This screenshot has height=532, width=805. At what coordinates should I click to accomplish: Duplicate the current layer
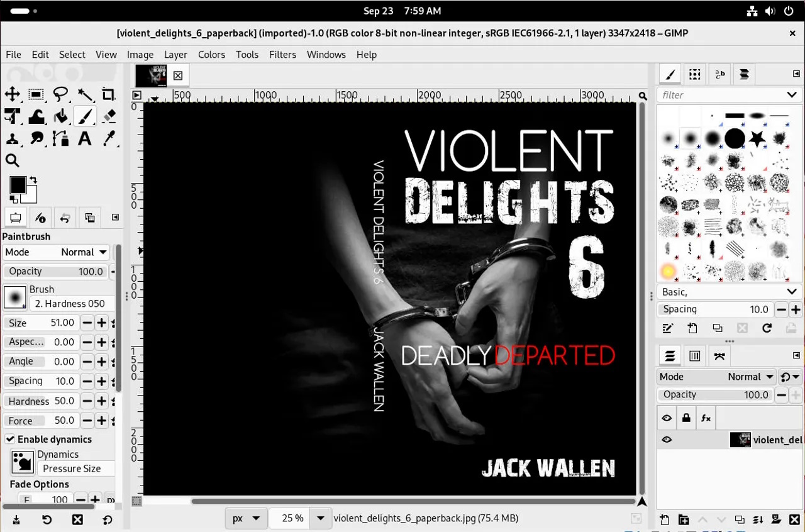click(x=740, y=519)
